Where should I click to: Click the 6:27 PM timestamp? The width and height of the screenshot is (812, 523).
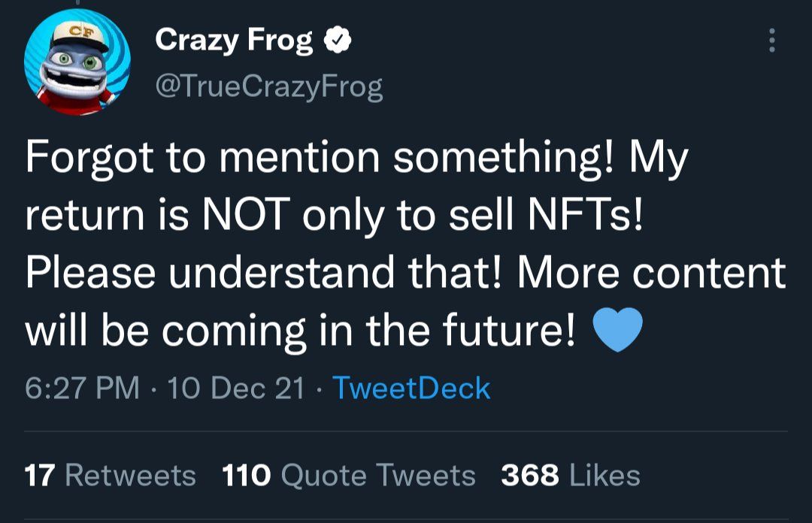[x=83, y=388]
